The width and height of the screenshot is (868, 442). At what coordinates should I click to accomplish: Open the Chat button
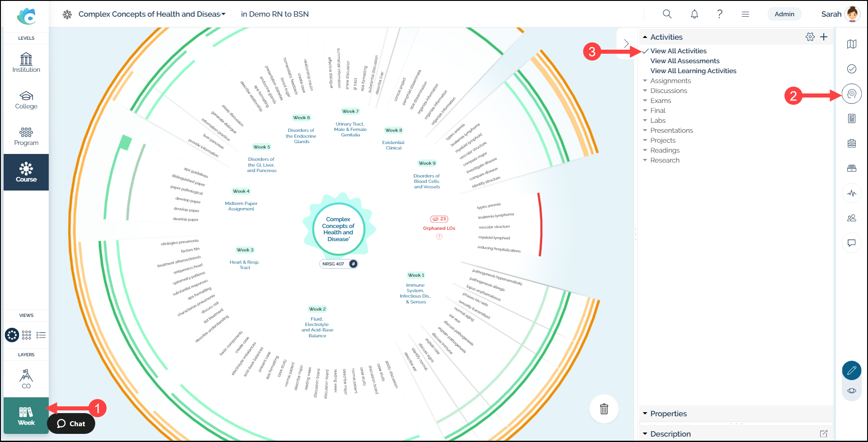71,423
